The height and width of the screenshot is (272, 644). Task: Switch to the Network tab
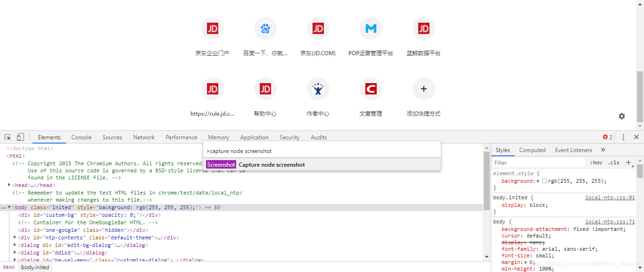click(144, 137)
